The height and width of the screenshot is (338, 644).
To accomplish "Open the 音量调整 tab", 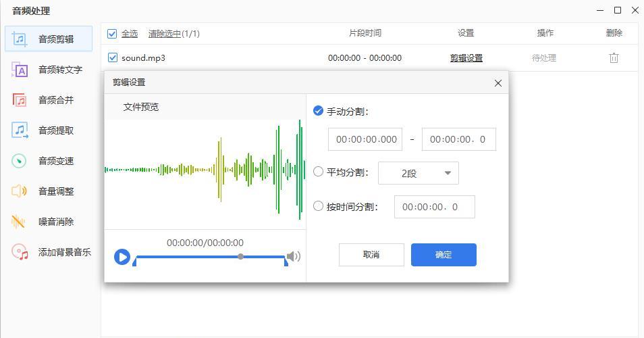I will click(49, 191).
